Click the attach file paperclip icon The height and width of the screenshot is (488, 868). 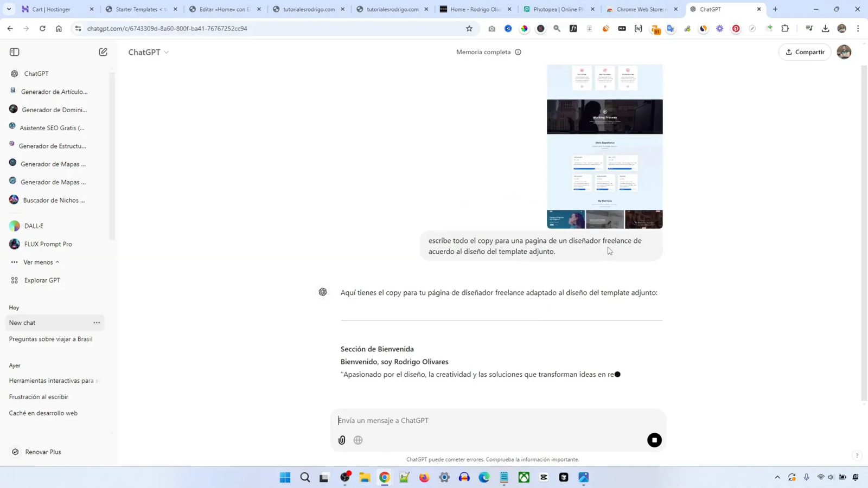(341, 440)
